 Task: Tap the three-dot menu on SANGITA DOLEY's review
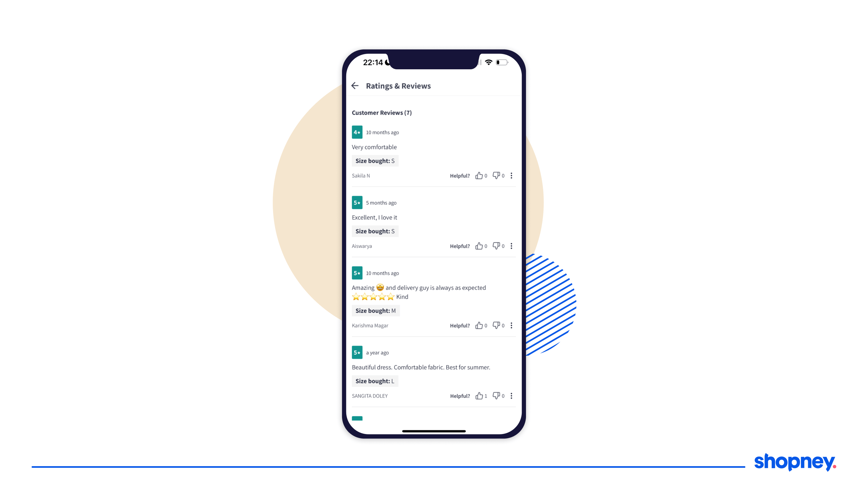click(510, 396)
